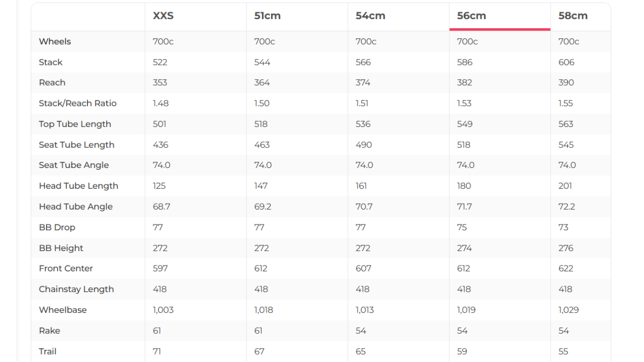Image resolution: width=644 pixels, height=362 pixels.
Task: Select the XXS size column header
Action: pos(163,16)
